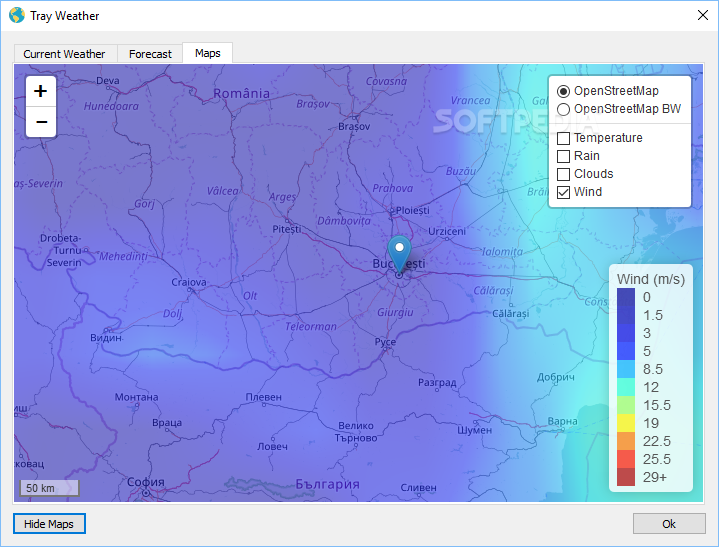The image size is (719, 547).
Task: Click the blue location pin over București
Action: point(399,255)
